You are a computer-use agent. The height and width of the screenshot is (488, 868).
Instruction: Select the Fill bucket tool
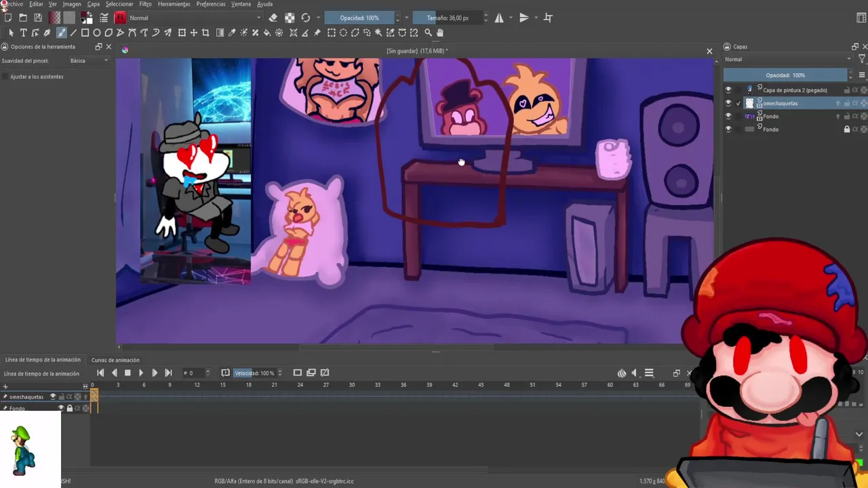(x=267, y=33)
